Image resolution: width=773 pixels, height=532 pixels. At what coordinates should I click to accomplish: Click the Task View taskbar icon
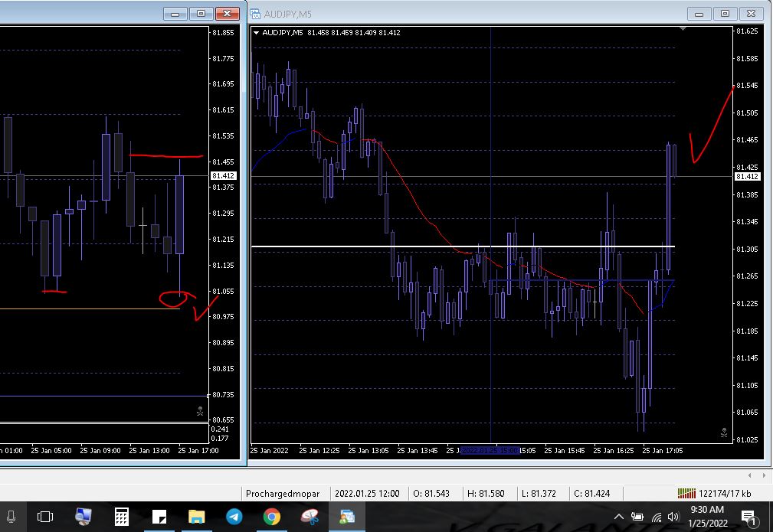45,516
